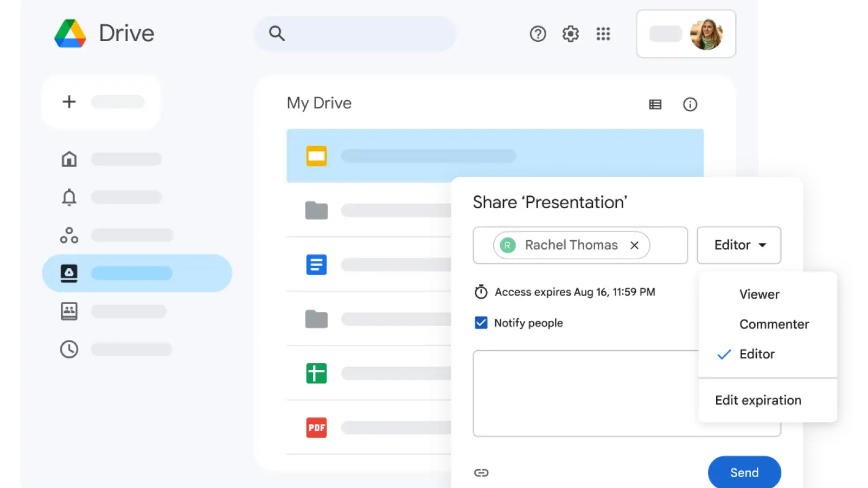The height and width of the screenshot is (488, 868).
Task: Click the Rachel Thomas avatar chip
Action: pyautogui.click(x=571, y=245)
